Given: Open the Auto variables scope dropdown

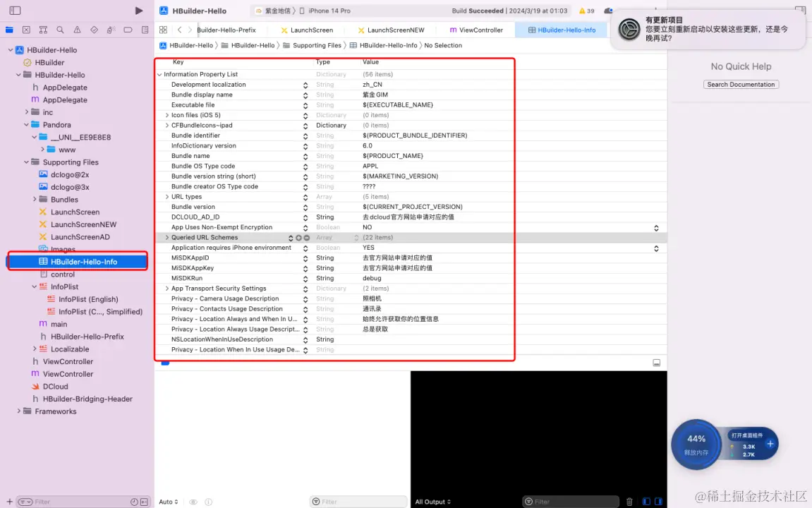Looking at the screenshot, I should point(169,502).
